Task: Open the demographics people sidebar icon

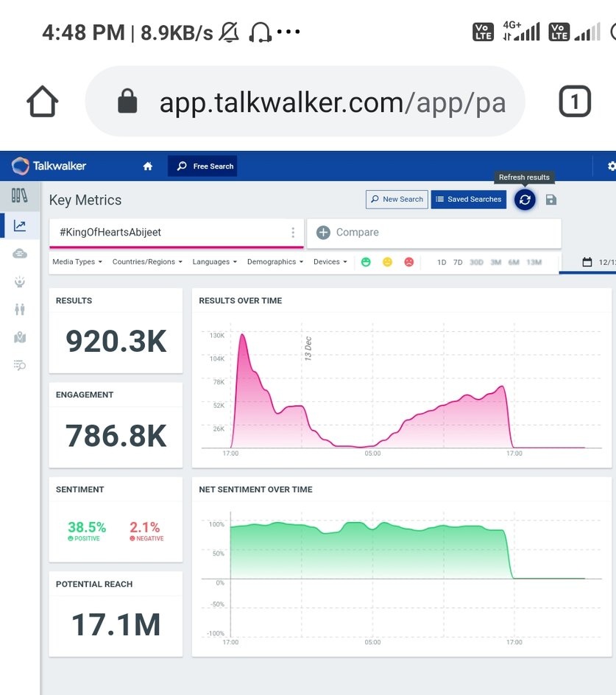Action: pos(19,309)
